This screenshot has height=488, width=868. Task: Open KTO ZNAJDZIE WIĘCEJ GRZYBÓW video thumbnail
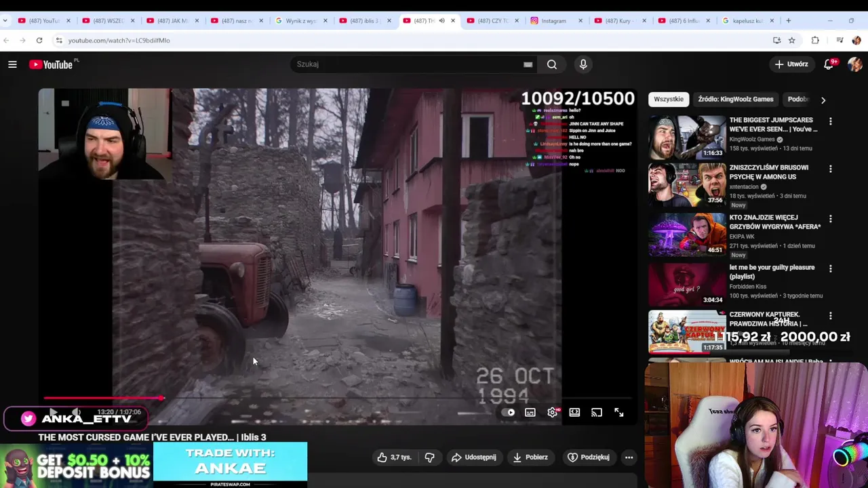point(687,235)
